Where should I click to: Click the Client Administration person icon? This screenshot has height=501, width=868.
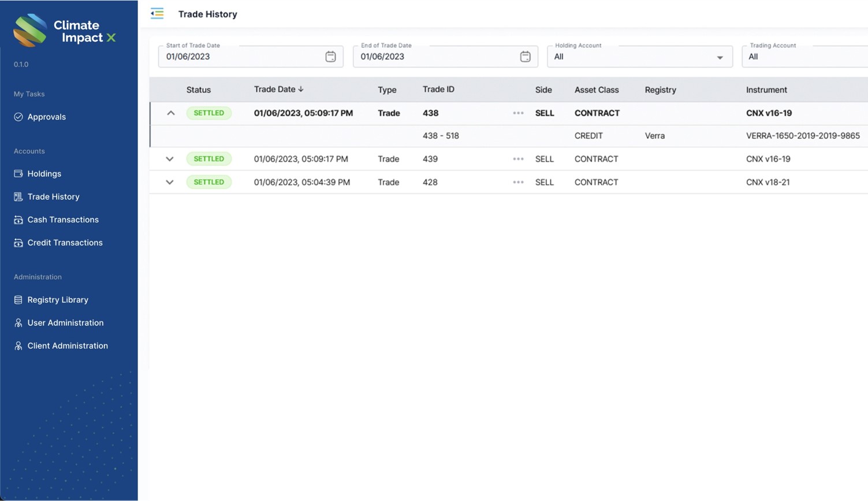click(18, 346)
